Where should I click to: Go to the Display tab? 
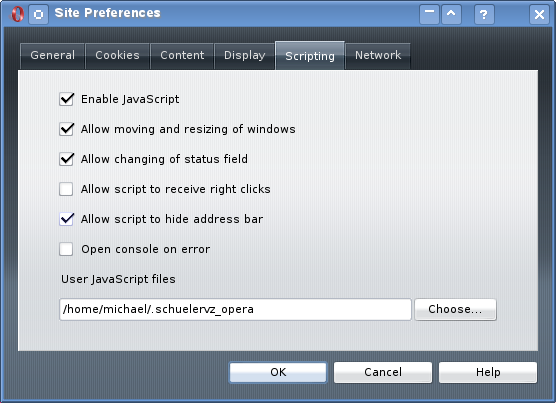click(244, 56)
